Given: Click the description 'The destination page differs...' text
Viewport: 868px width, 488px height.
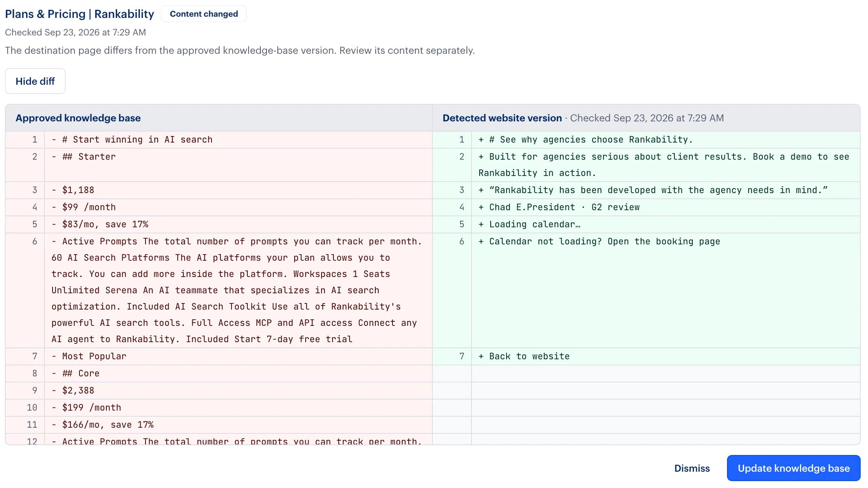Looking at the screenshot, I should [240, 51].
